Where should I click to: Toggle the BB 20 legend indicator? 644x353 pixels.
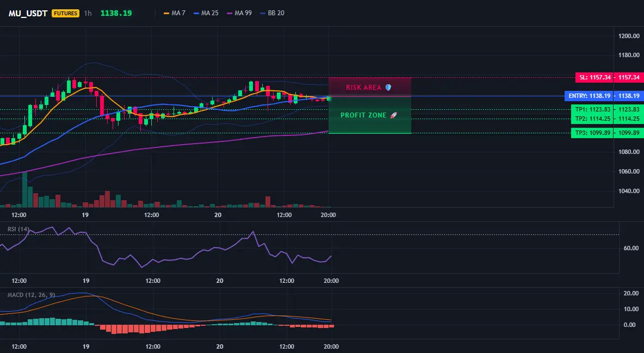click(273, 13)
